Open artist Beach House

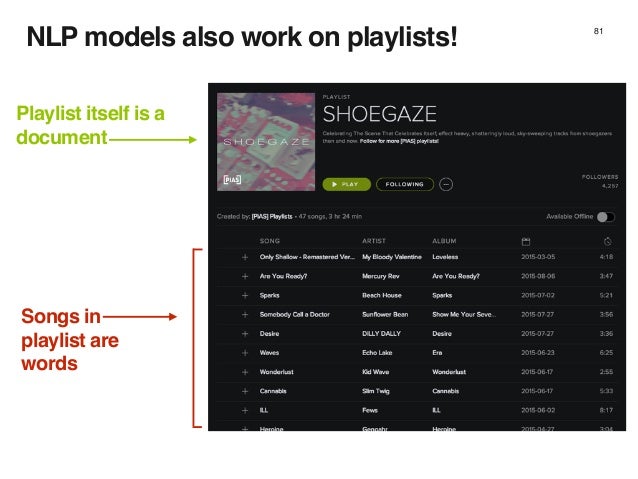tap(382, 295)
